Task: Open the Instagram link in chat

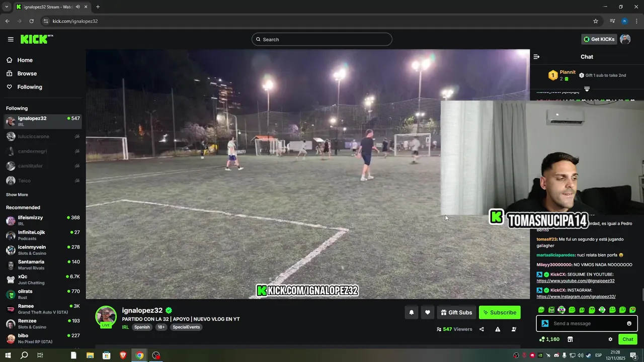Action: point(576,297)
